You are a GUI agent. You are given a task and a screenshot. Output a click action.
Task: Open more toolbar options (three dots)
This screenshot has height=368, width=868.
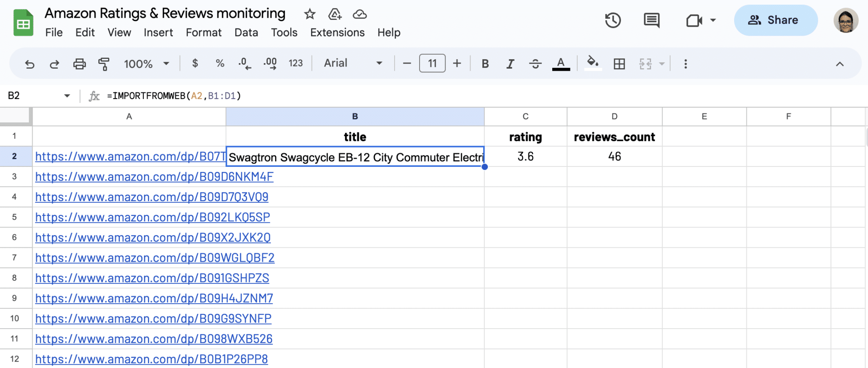click(x=685, y=64)
